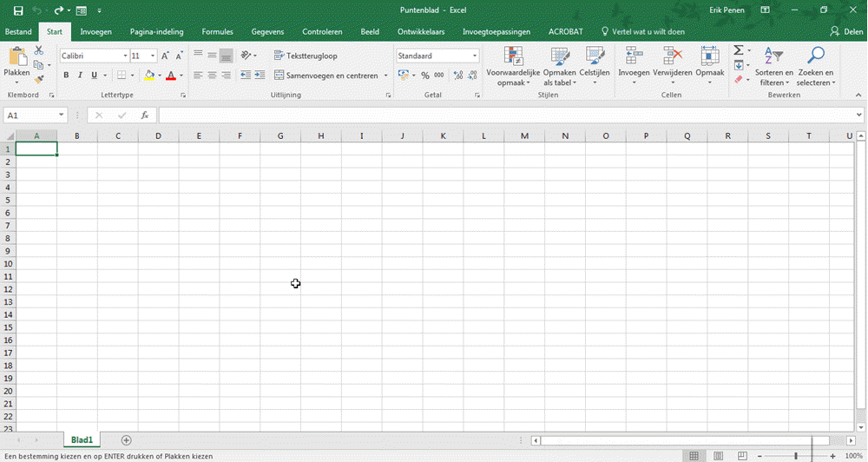Toggle Bold formatting
The image size is (868, 462).
[67, 76]
